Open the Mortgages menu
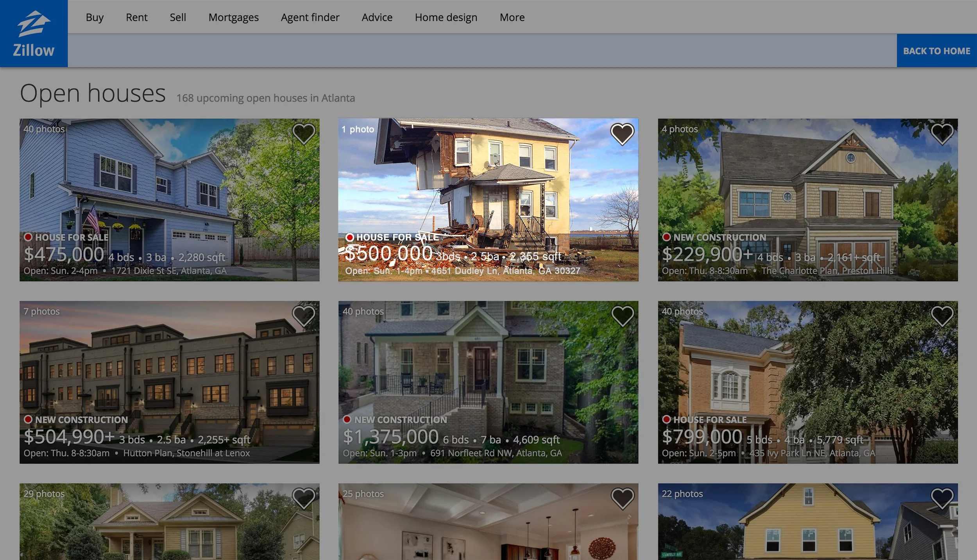The width and height of the screenshot is (977, 560). coord(234,17)
